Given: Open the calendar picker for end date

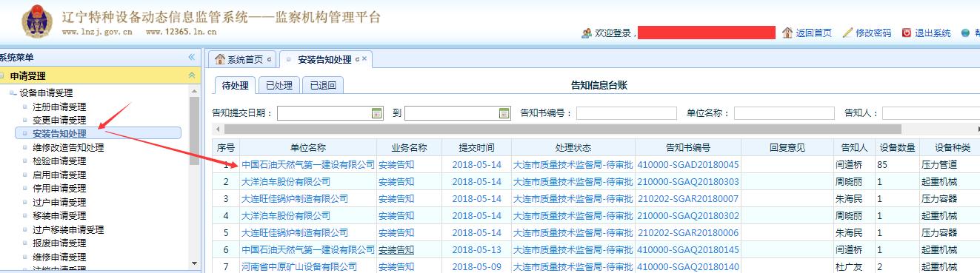Looking at the screenshot, I should tap(504, 113).
